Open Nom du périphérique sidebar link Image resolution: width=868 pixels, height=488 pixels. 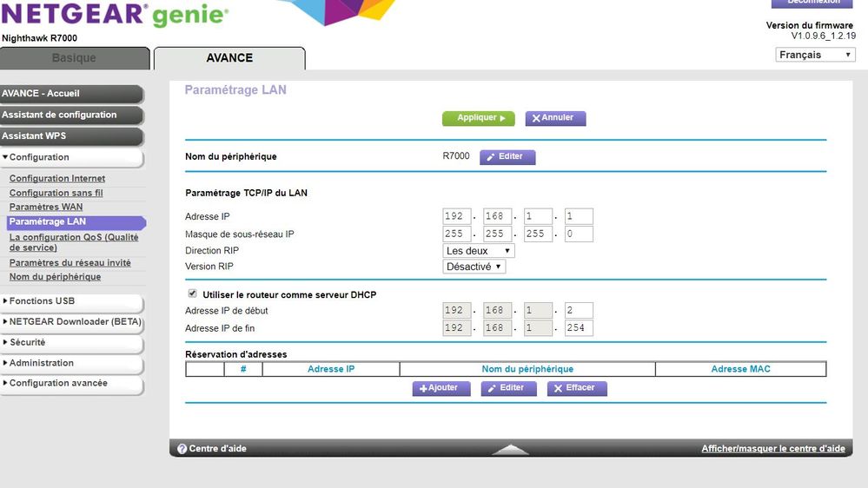pos(55,277)
